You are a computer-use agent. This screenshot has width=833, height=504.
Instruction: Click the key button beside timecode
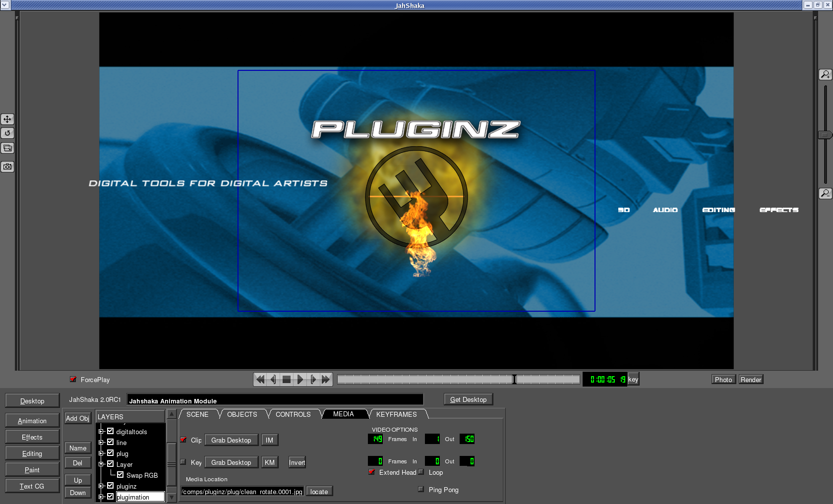pos(633,380)
